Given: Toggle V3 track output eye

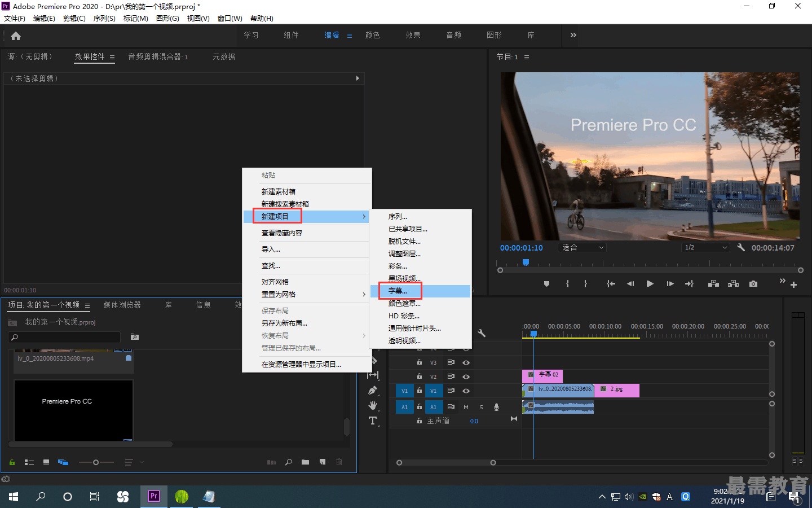Looking at the screenshot, I should coord(466,362).
